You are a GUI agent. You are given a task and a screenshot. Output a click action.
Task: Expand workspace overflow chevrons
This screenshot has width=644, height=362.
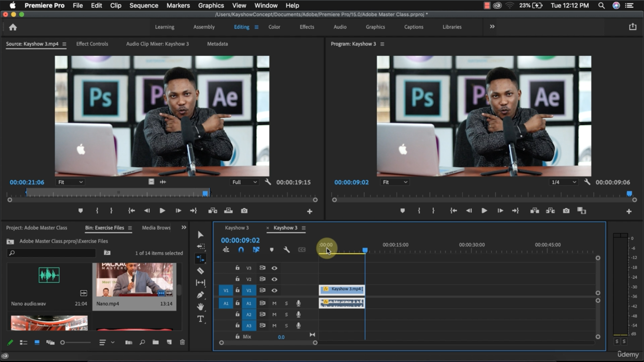492,26
